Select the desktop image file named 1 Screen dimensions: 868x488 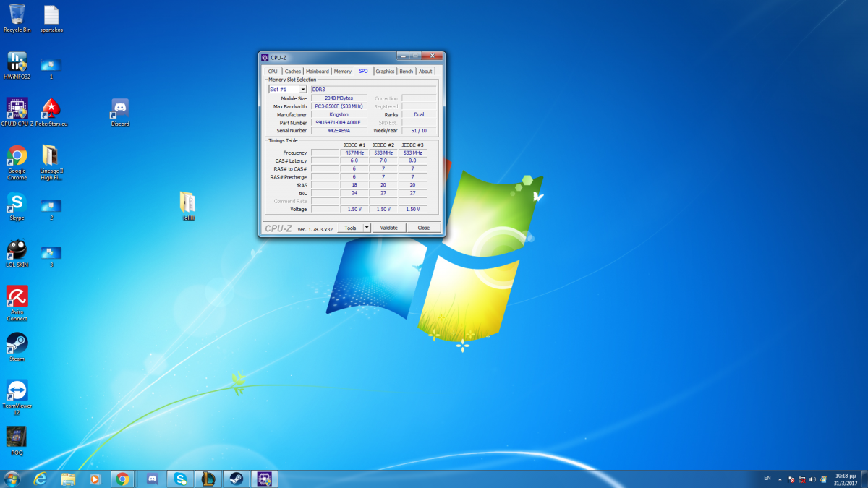(x=51, y=69)
